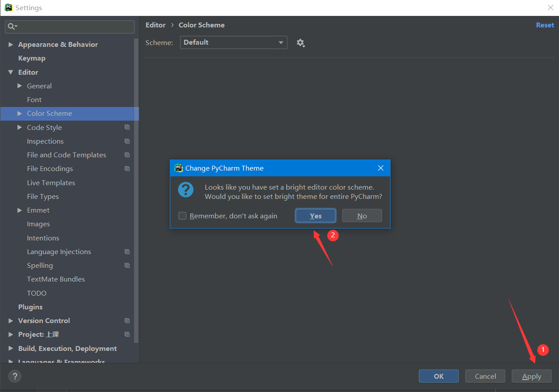Expand the Code Style node arrow

[x=19, y=127]
